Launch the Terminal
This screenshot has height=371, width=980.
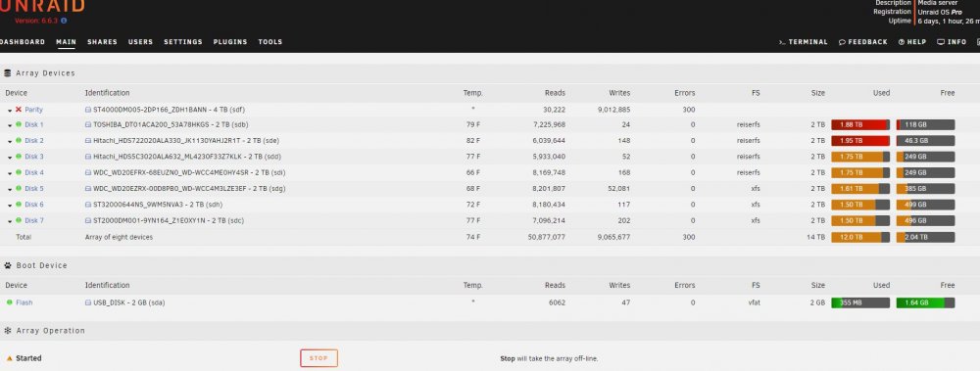point(804,42)
